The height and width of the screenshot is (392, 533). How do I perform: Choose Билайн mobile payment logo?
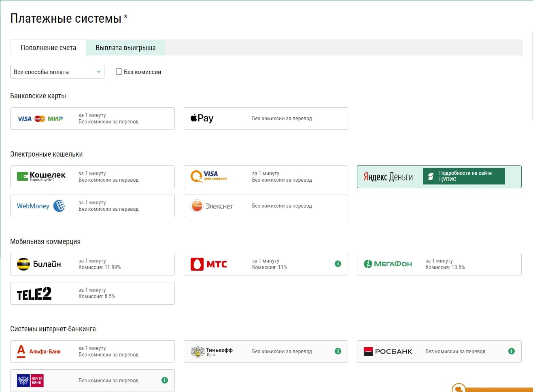tap(39, 264)
